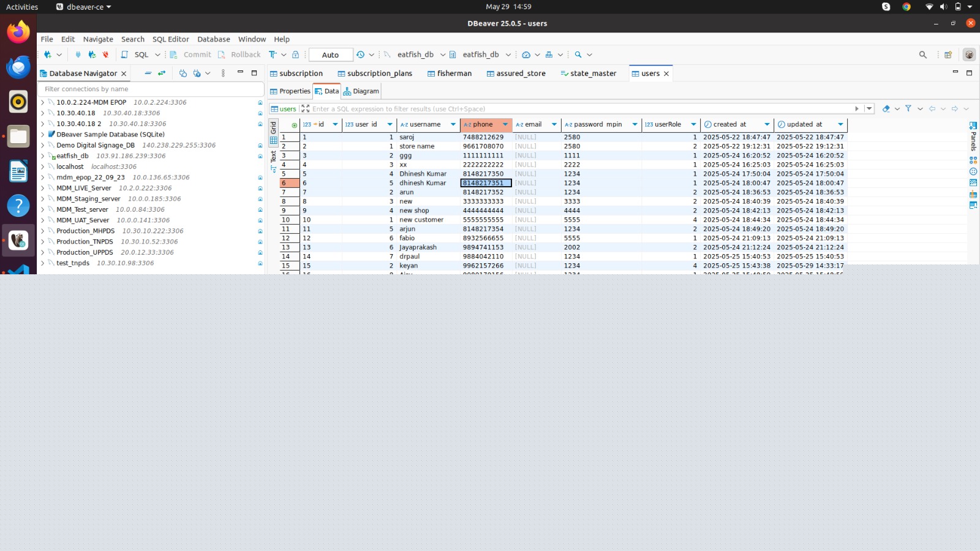Open the custom filter funnel icon

click(x=908, y=109)
